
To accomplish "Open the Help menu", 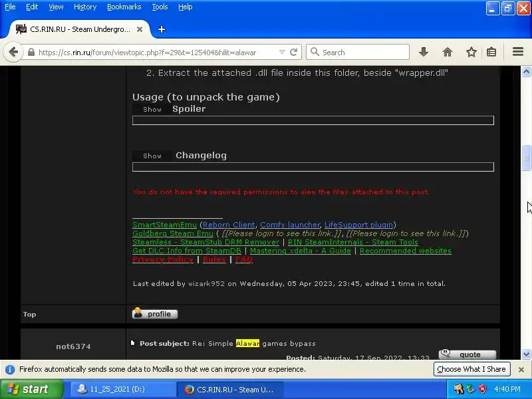I will coord(186,7).
